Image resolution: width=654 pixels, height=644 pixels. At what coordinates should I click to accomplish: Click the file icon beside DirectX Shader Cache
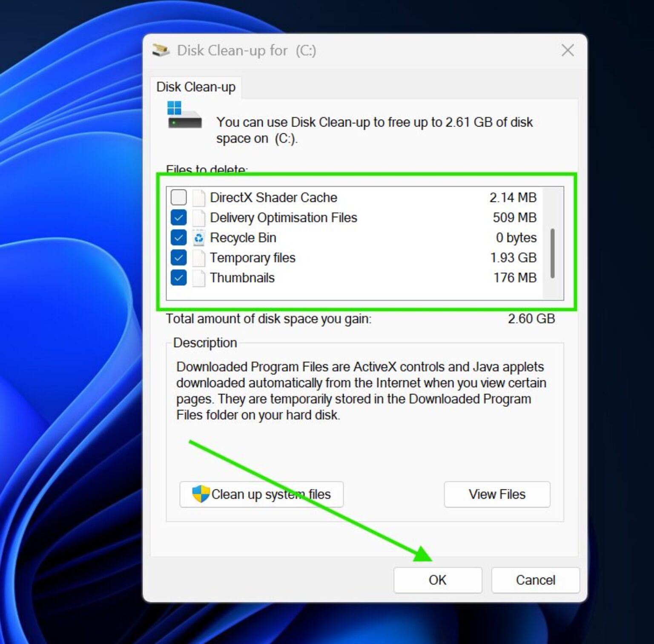coord(198,197)
